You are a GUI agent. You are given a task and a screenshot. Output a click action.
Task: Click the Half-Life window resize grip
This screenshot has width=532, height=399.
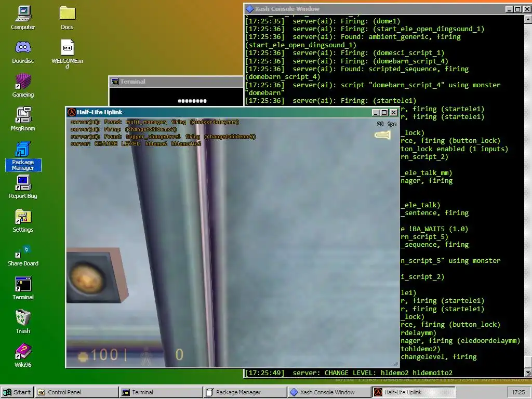tap(395, 364)
